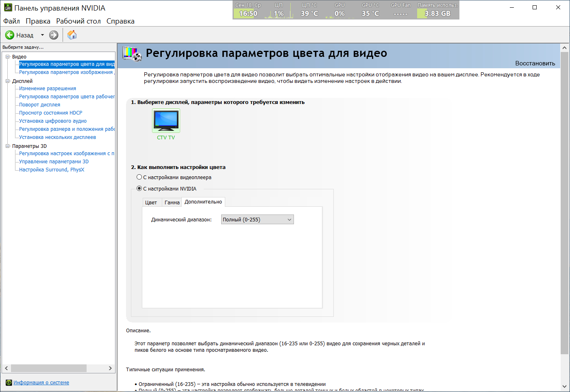
Task: Open 'Поворот дисплея' task
Action: pos(39,105)
